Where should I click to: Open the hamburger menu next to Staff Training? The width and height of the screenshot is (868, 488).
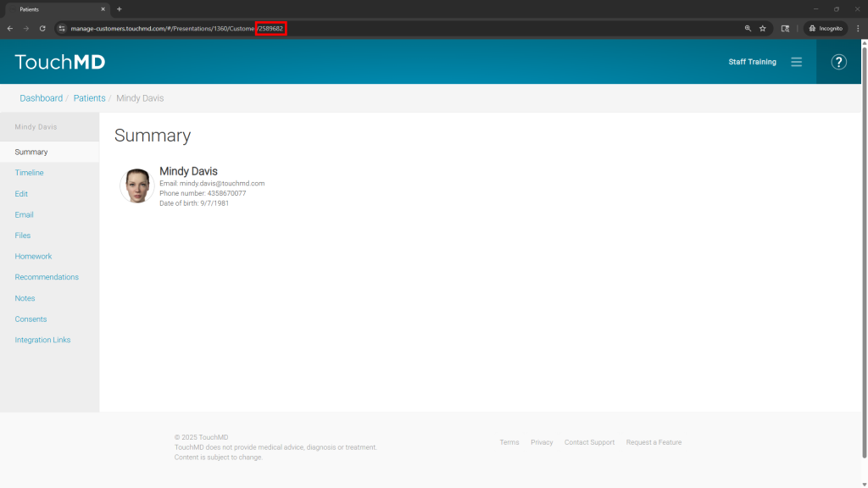pyautogui.click(x=796, y=62)
